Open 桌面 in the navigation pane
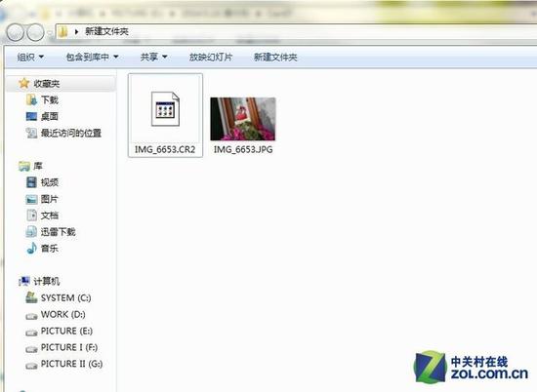This screenshot has width=537, height=392. pos(50,116)
